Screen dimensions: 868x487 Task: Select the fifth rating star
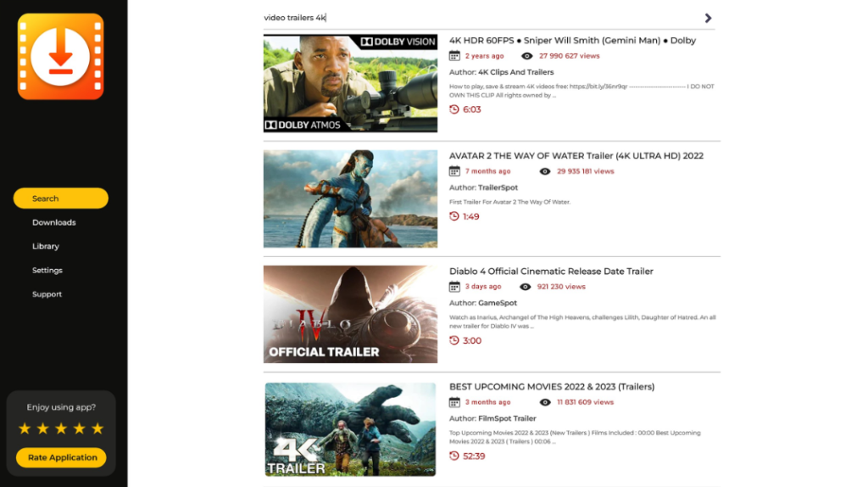coord(97,428)
